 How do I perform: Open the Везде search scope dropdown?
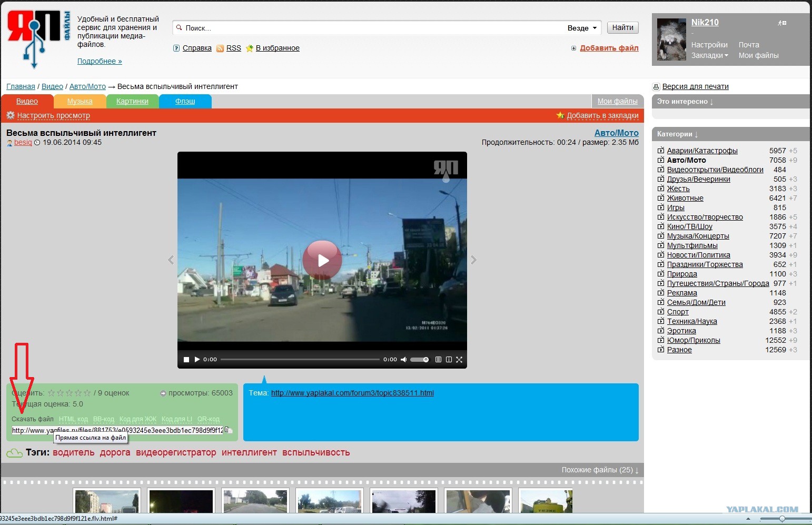[x=582, y=28]
